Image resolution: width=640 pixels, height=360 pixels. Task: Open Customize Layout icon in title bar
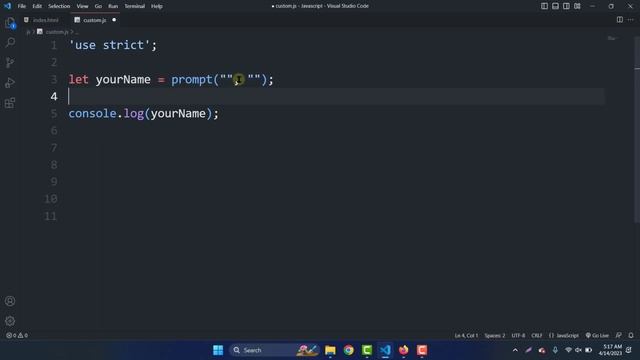point(577,6)
